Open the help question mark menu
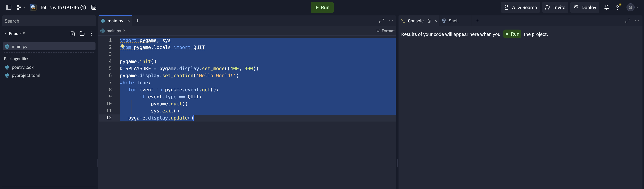The height and width of the screenshot is (189, 644). (617, 7)
